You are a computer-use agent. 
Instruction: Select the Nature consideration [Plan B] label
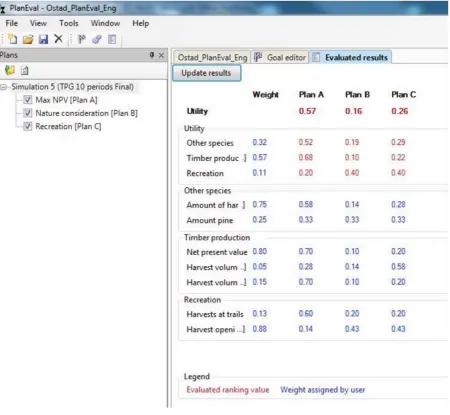(x=86, y=113)
